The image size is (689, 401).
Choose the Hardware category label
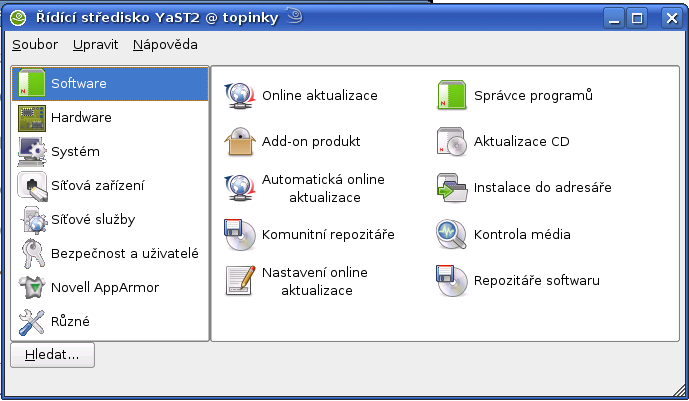[81, 118]
